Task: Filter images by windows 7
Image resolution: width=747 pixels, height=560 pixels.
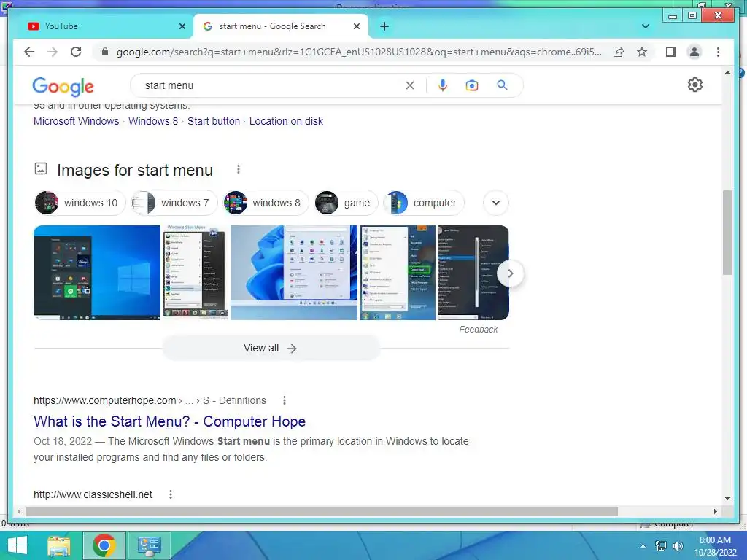Action: pos(174,203)
